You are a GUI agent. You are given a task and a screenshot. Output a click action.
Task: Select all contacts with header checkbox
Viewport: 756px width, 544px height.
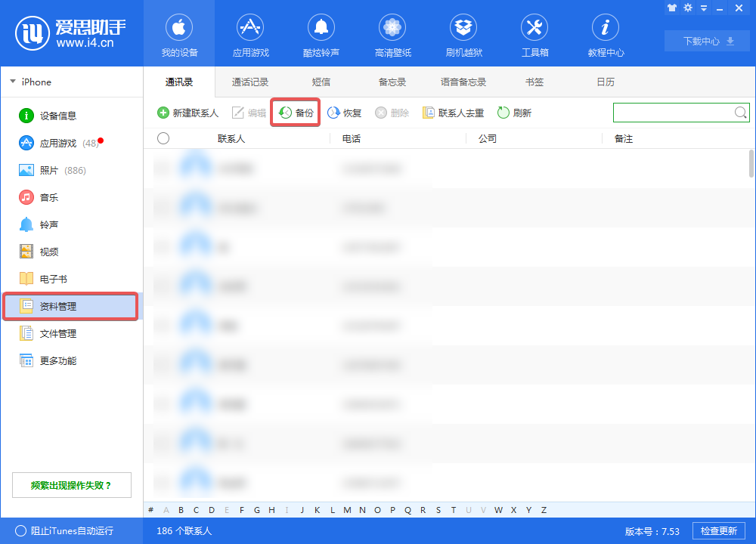click(164, 138)
